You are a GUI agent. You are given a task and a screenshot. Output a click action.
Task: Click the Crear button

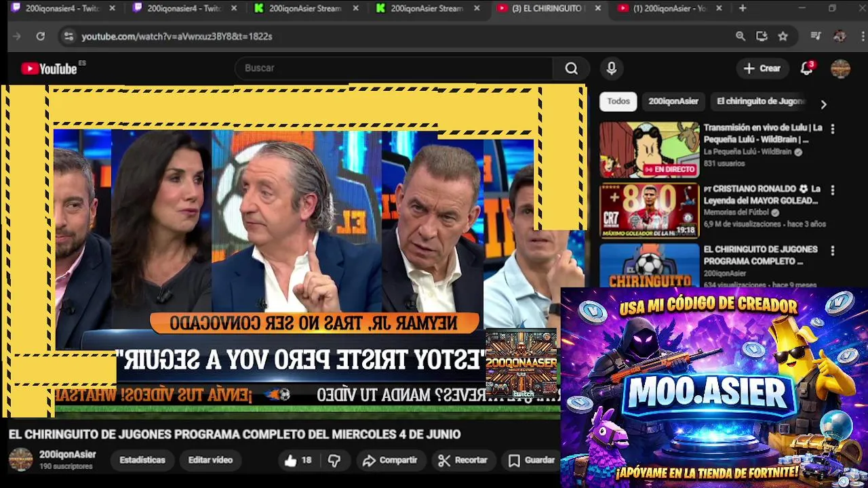(762, 68)
